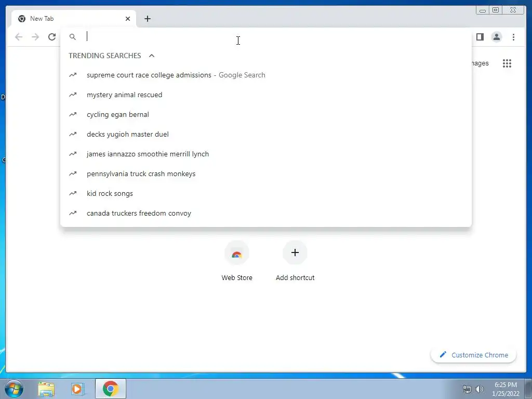Select suggestion james iannazzo smoothie merrill lynch
This screenshot has height=399, width=532.
266,154
